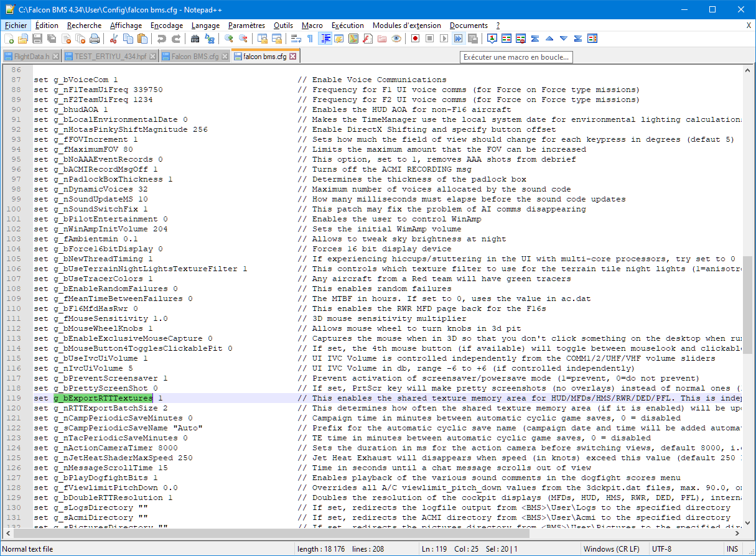The height and width of the screenshot is (556, 756).
Task: Run macro multiple times icon
Action: (x=459, y=39)
